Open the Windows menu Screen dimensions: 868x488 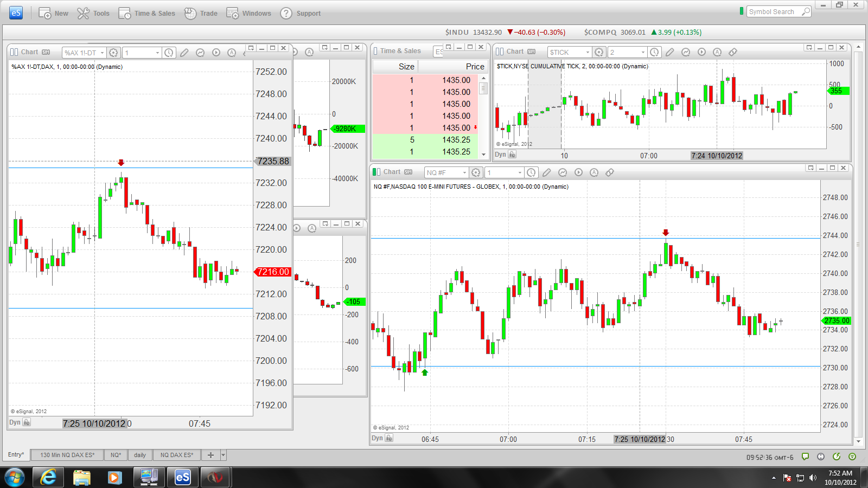coord(248,14)
